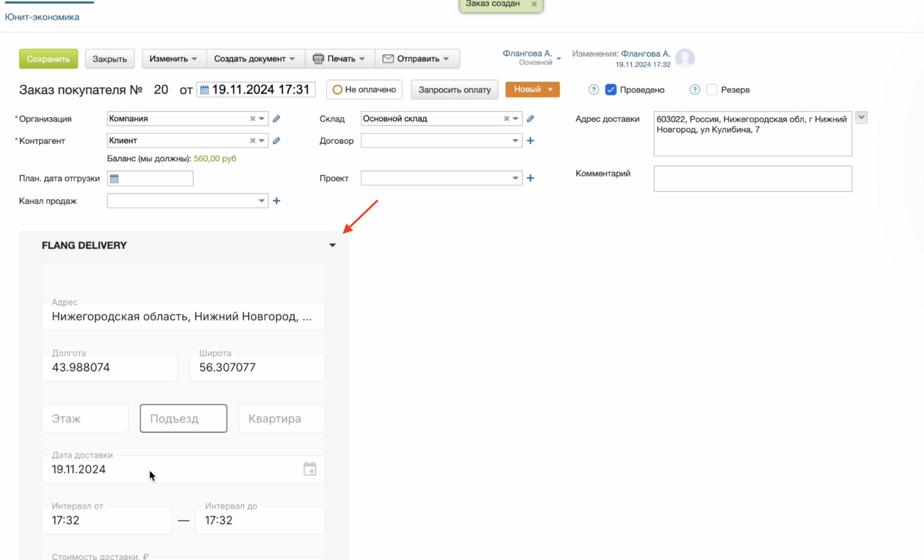Screen dimensions: 924x560
Task: Click the balance link 560,00 руб
Action: coord(215,158)
